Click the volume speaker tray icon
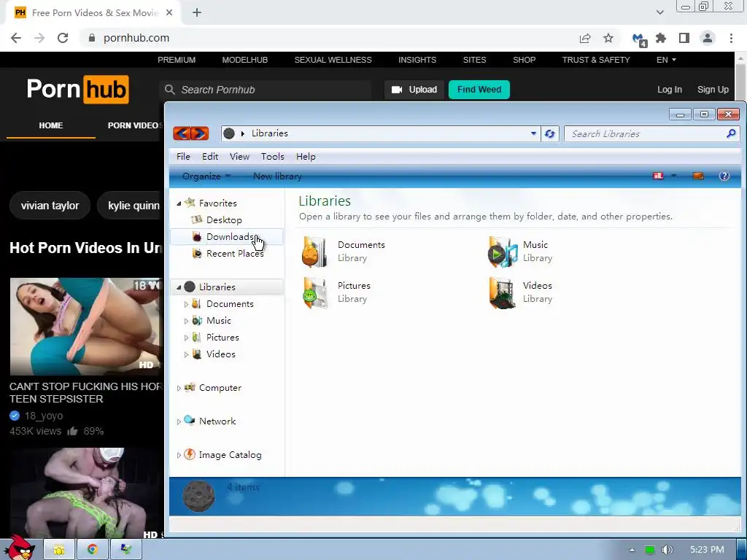This screenshot has height=560, width=747. 667,550
